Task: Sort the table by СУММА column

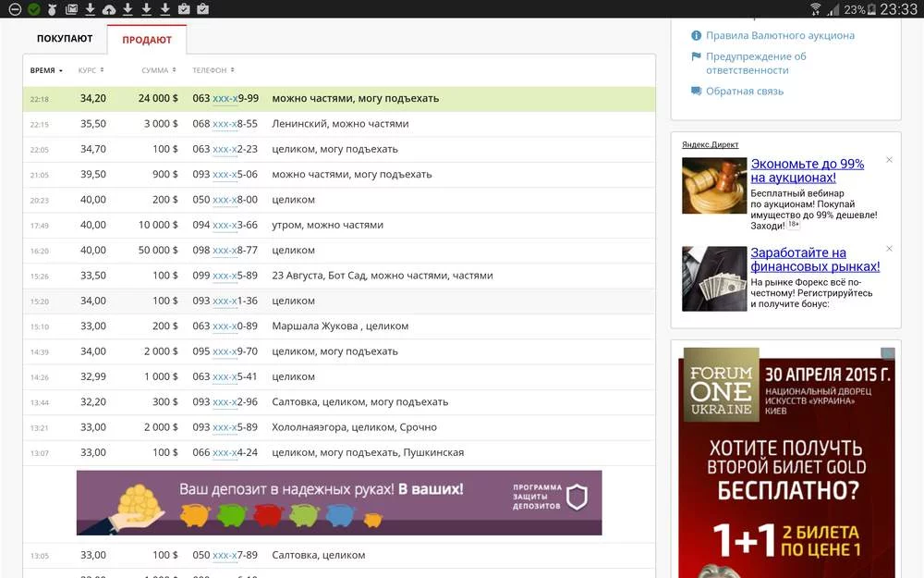Action: click(x=159, y=70)
